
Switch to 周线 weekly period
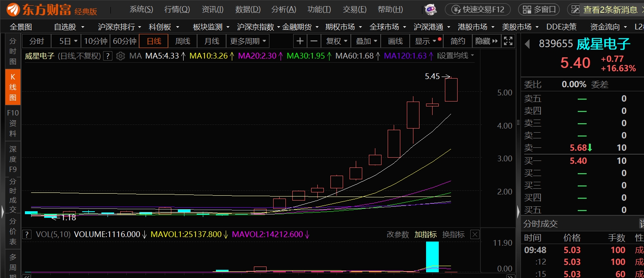coord(183,41)
